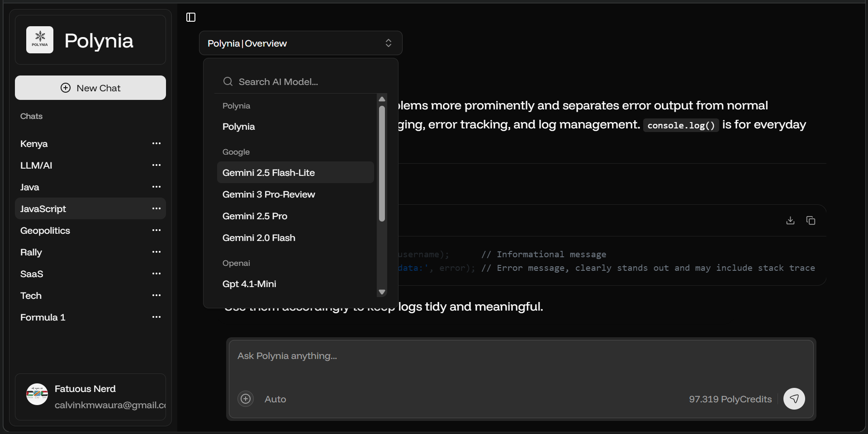
Task: Click the model list scroll-up arrow
Action: [382, 99]
